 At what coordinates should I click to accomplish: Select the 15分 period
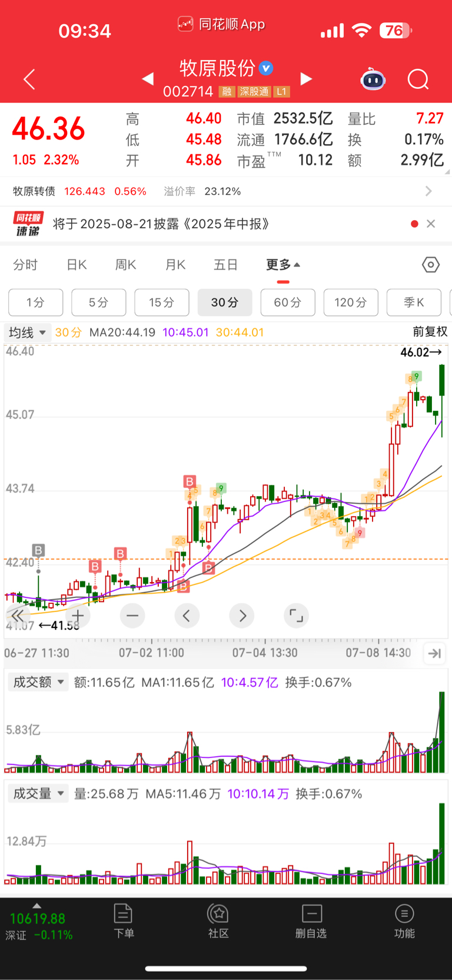tap(161, 303)
